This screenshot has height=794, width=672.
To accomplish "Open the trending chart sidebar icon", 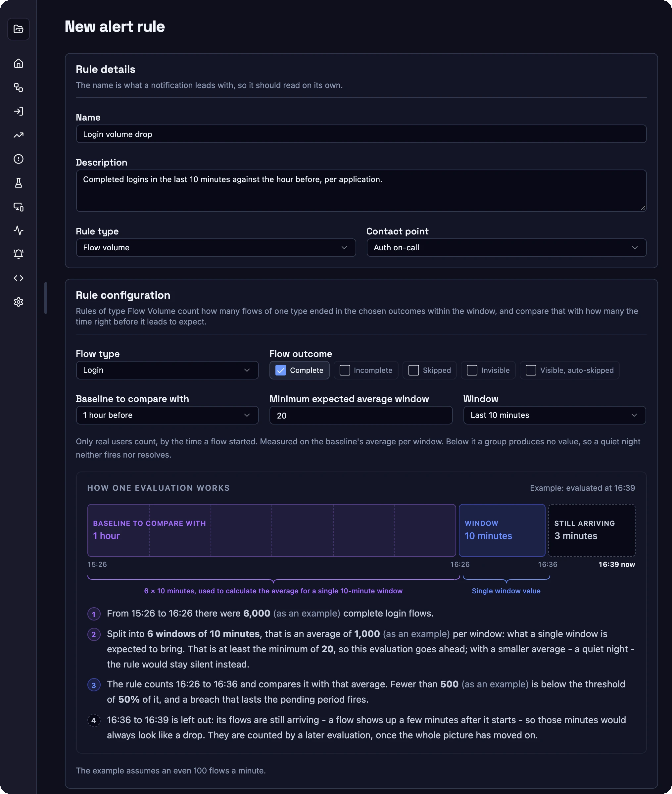I will 18,135.
